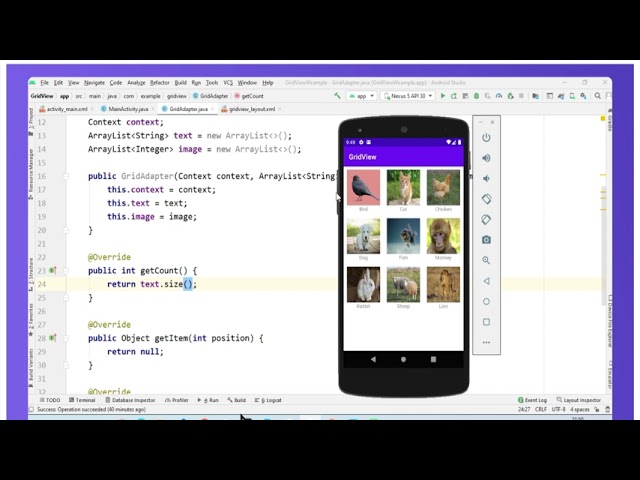Tap phone screen Home navigation button
The height and width of the screenshot is (480, 640).
(403, 359)
